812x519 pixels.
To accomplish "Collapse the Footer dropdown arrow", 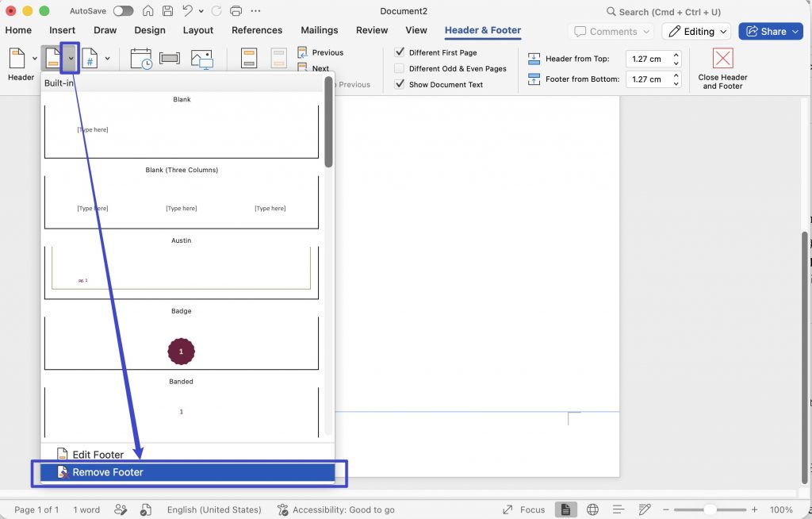I will (71, 58).
